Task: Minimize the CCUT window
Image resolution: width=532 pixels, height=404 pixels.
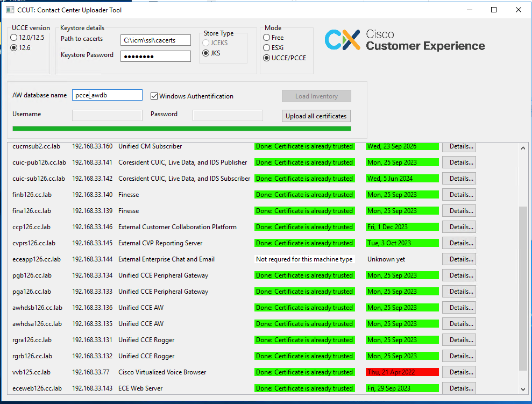Action: (x=470, y=10)
